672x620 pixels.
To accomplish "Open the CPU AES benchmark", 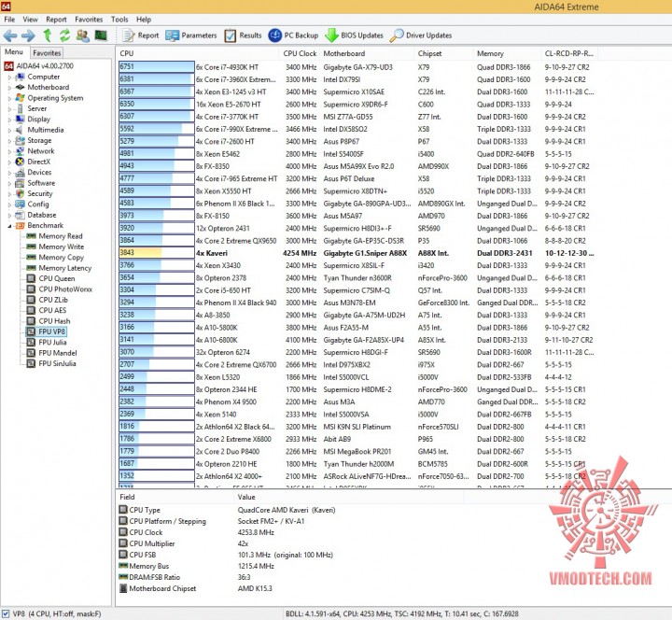I will pyautogui.click(x=52, y=310).
